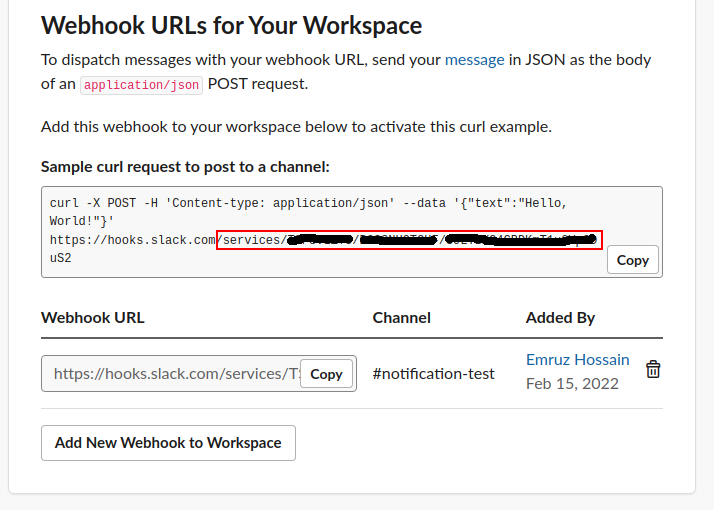Click the trash icon to delete the webhook

[x=653, y=369]
